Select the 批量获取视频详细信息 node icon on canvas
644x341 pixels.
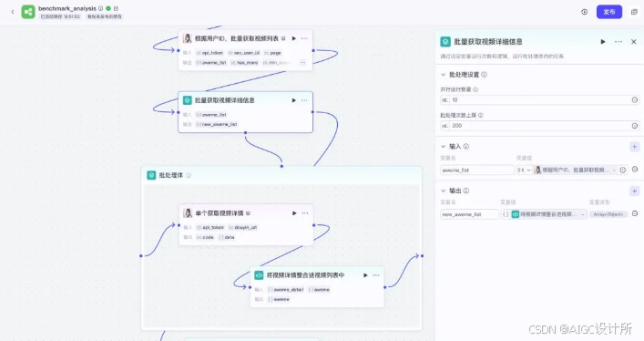(188, 100)
